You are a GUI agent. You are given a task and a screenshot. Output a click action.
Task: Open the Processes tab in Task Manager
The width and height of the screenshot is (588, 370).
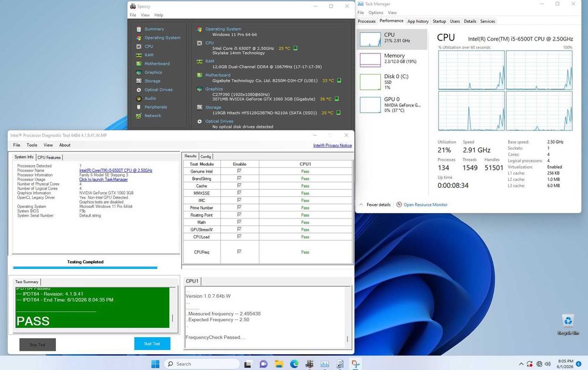(x=366, y=21)
